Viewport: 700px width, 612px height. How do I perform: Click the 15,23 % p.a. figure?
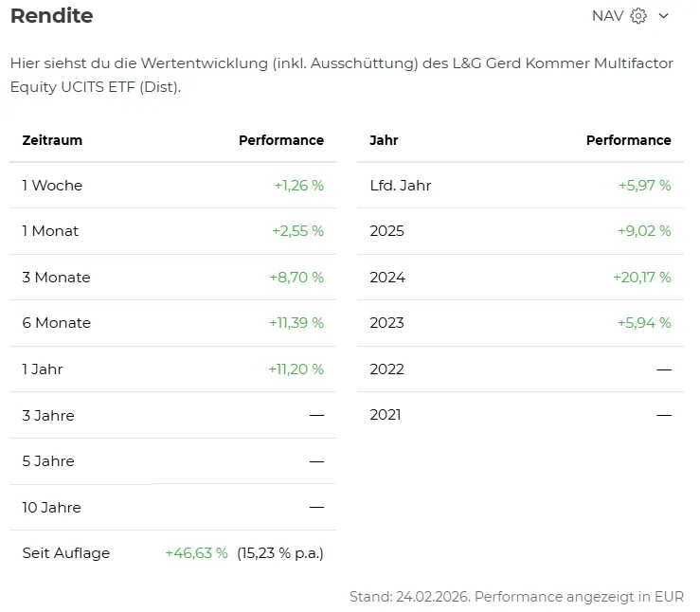pyautogui.click(x=280, y=553)
